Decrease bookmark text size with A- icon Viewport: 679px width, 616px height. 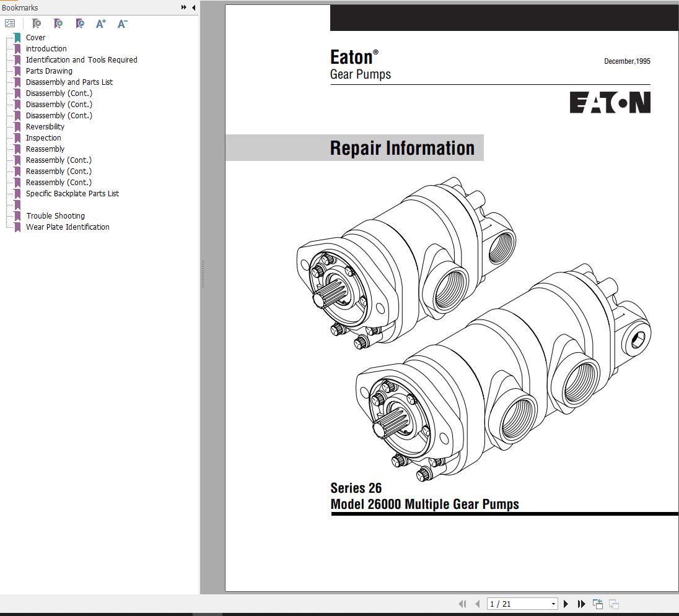pyautogui.click(x=122, y=24)
